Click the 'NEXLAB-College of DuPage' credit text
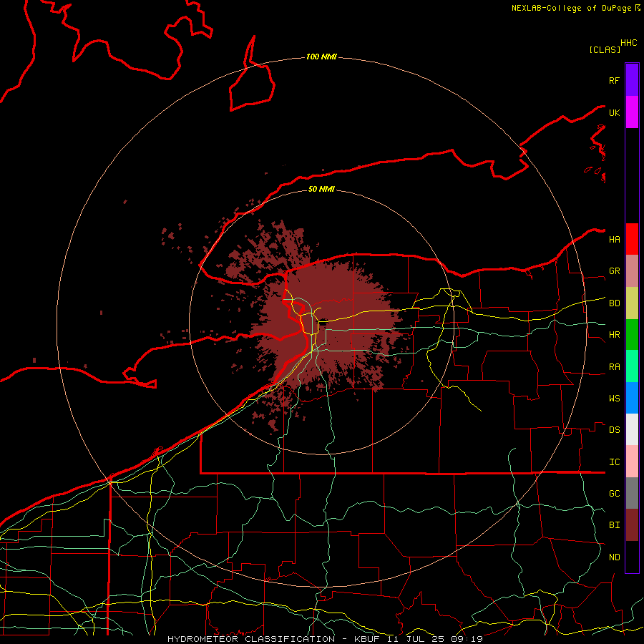Screen dimensions: 644x644 coord(571,8)
